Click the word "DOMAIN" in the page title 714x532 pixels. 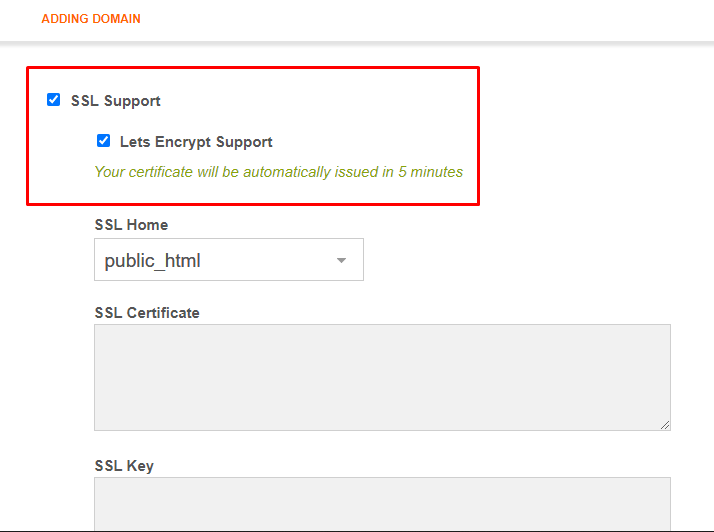point(116,19)
